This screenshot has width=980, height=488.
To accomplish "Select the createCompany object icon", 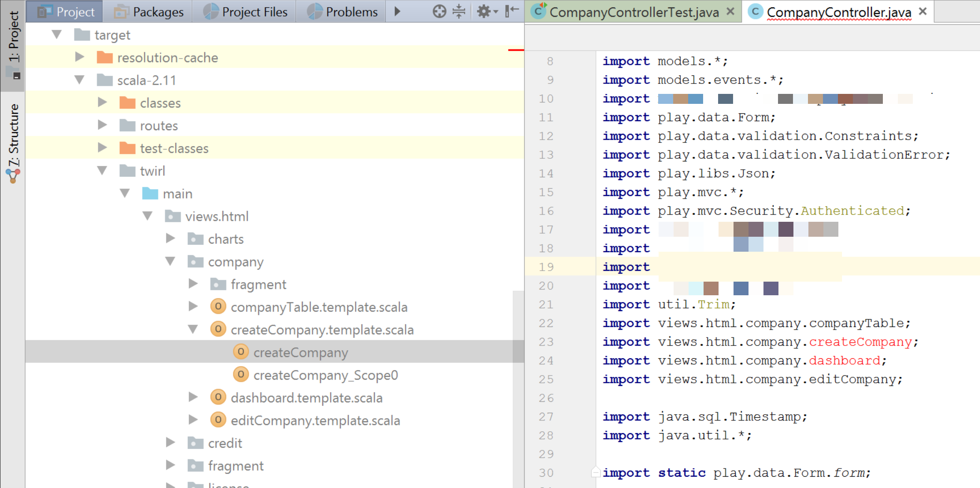I will (x=241, y=352).
